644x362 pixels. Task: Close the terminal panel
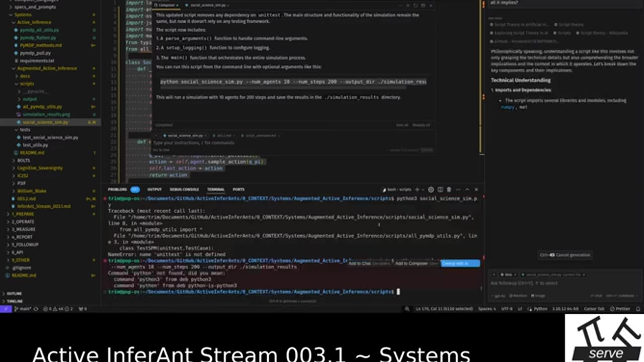[476, 190]
